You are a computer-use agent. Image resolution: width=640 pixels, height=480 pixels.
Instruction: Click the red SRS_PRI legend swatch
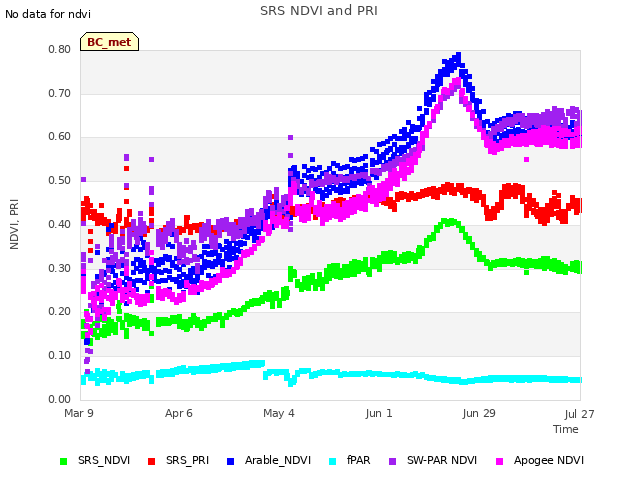pos(151,461)
